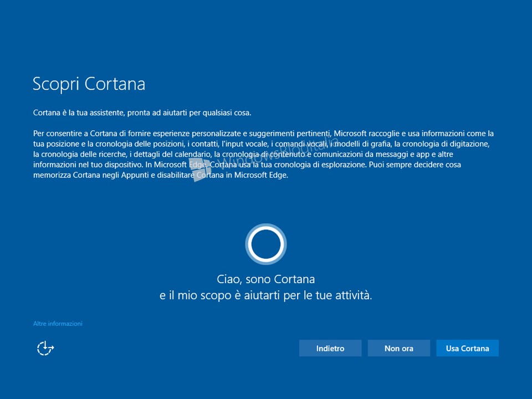The width and height of the screenshot is (532, 399).
Task: Open the Altre informazioni link
Action: [x=58, y=324]
